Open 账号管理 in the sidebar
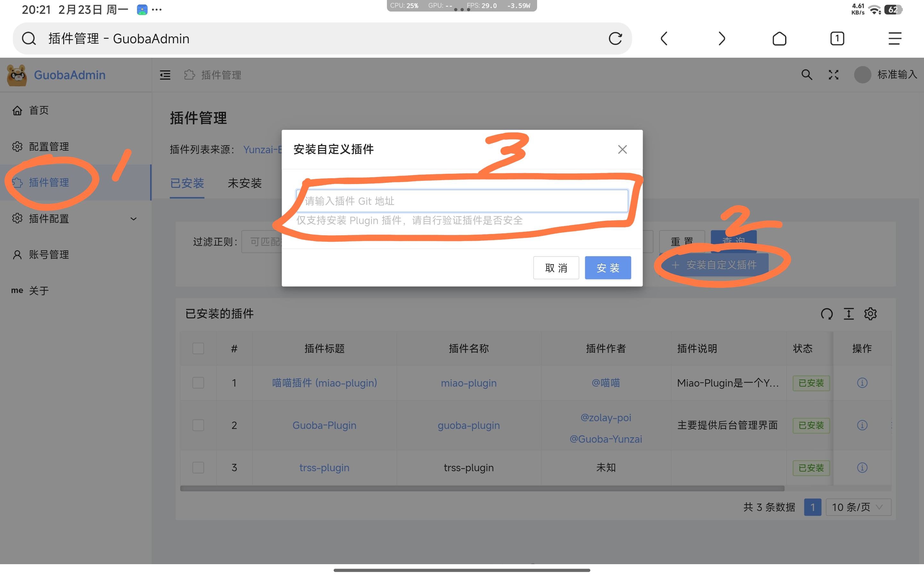The height and width of the screenshot is (577, 924). (49, 255)
